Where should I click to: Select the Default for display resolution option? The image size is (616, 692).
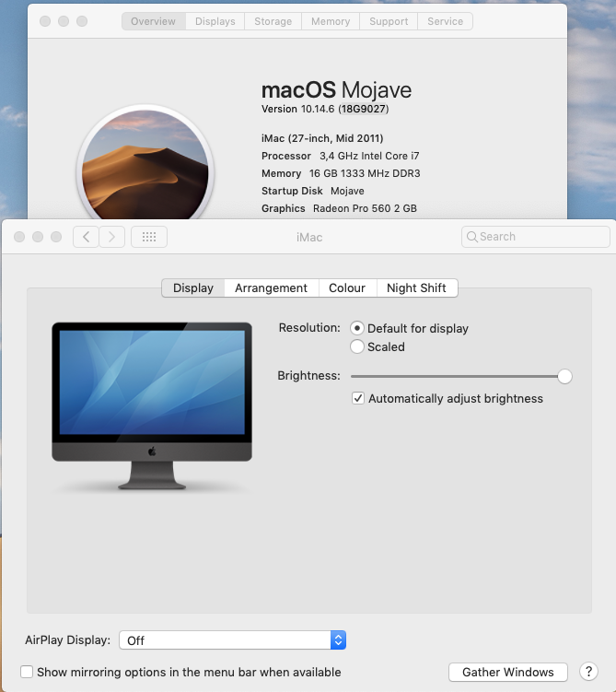tap(356, 328)
